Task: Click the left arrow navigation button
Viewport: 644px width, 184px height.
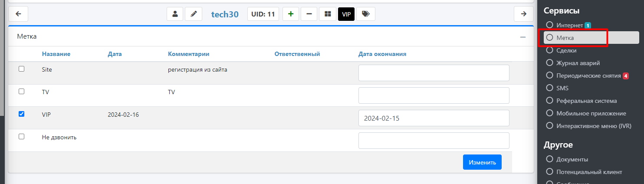Action: click(18, 14)
